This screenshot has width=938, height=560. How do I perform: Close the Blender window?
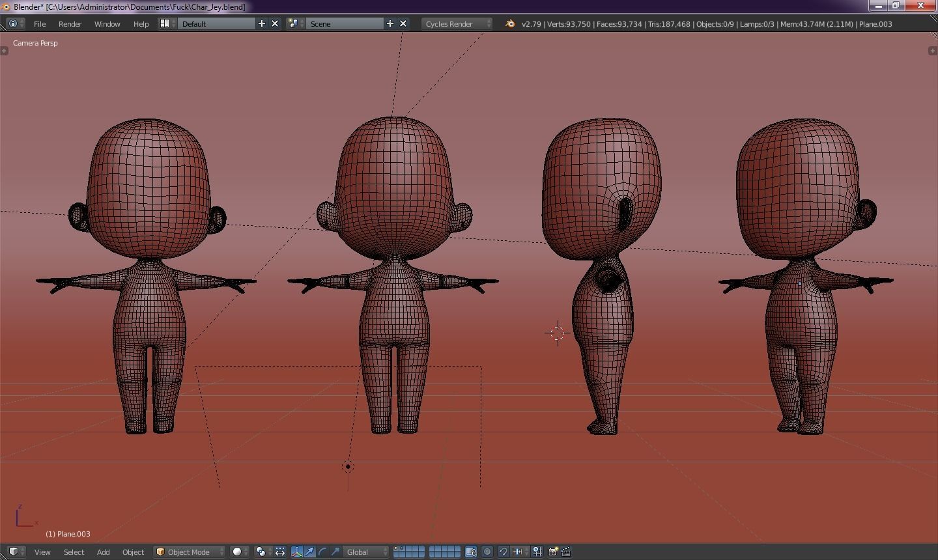point(921,6)
